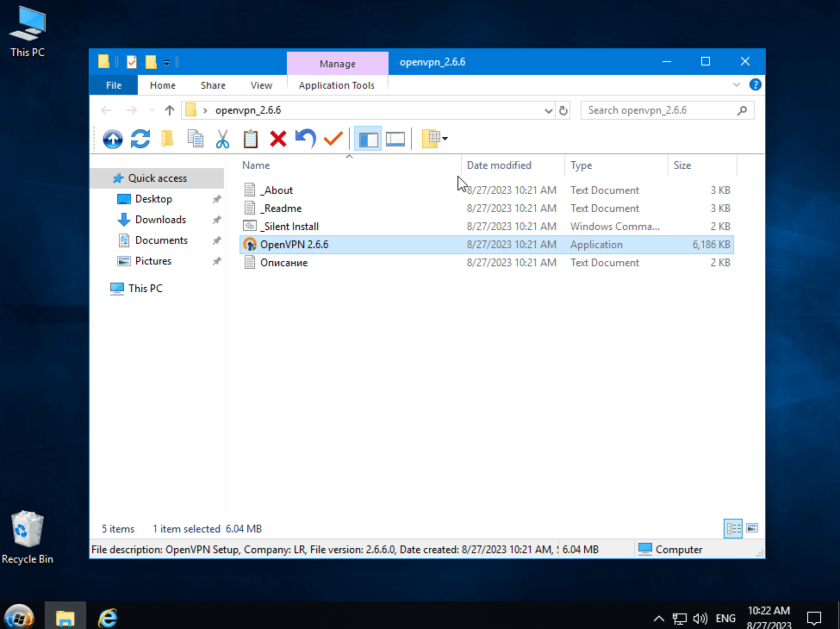
Task: Click the magnifier icon in the search box
Action: pyautogui.click(x=742, y=110)
